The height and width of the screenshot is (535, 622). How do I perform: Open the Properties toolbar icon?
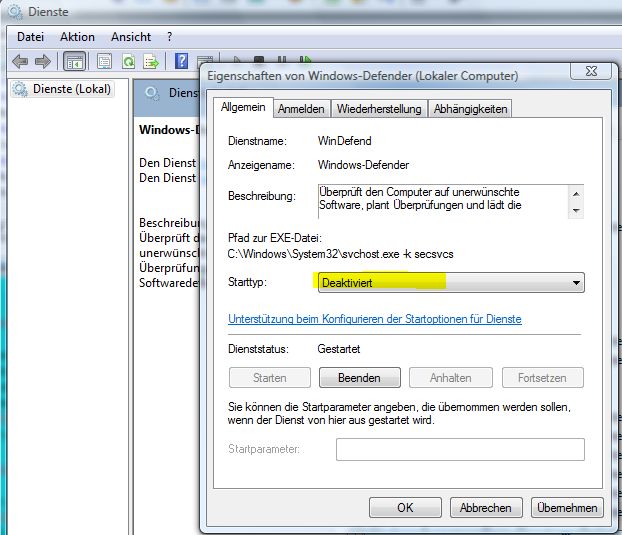[104, 61]
